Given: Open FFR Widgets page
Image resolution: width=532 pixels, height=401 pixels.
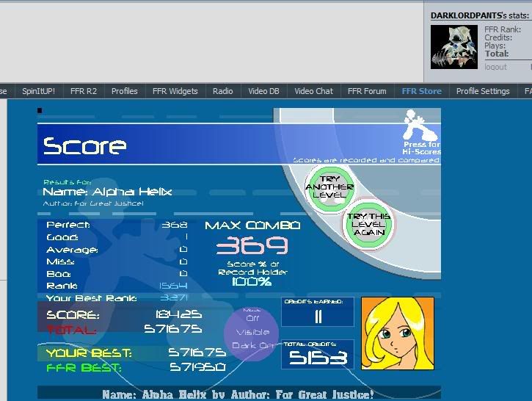Looking at the screenshot, I should pos(175,91).
